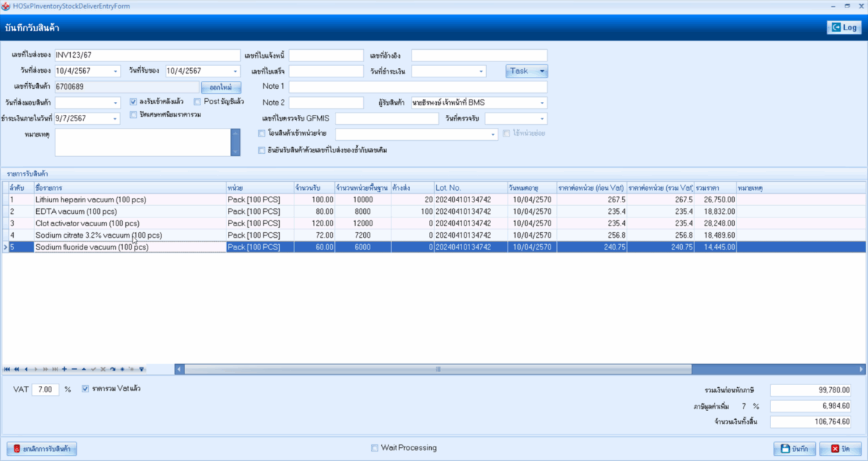Set bookmark with navigator star icon
The image size is (868, 461).
(x=122, y=369)
